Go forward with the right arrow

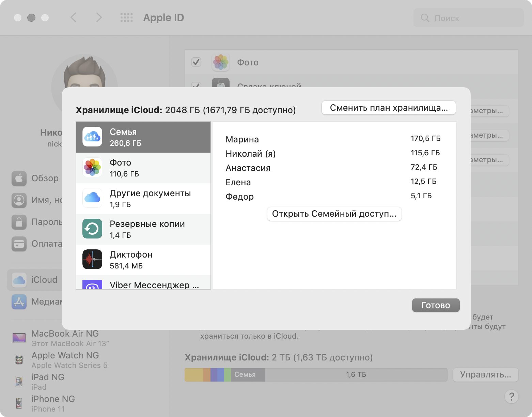[x=99, y=17]
